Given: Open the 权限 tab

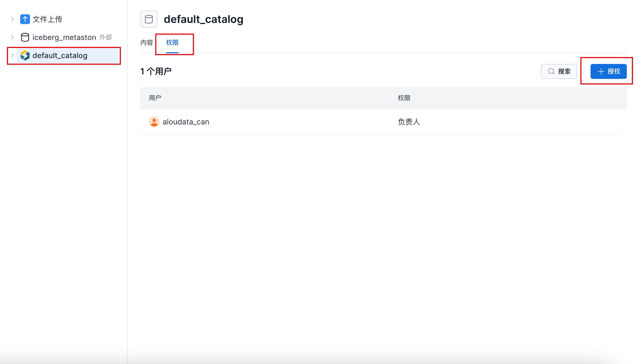Looking at the screenshot, I should coord(172,43).
